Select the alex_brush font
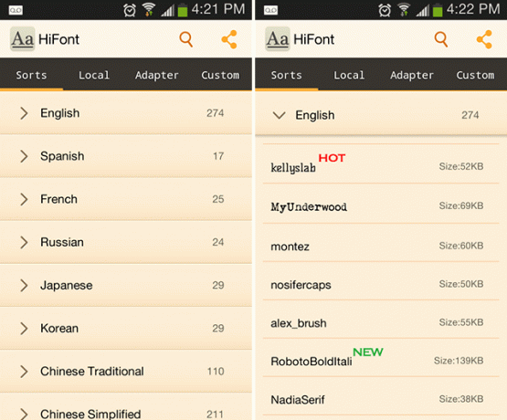Image resolution: width=507 pixels, height=420 pixels. click(381, 320)
